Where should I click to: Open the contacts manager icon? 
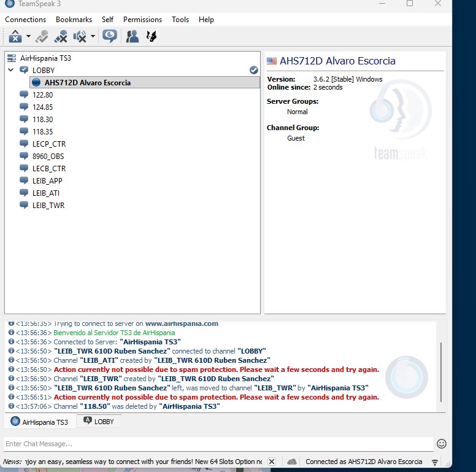[132, 37]
